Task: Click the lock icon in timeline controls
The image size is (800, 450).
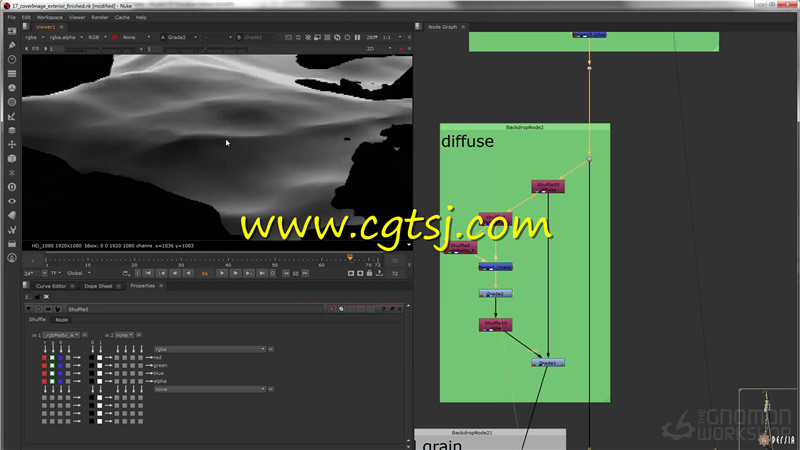Action: coord(369,273)
